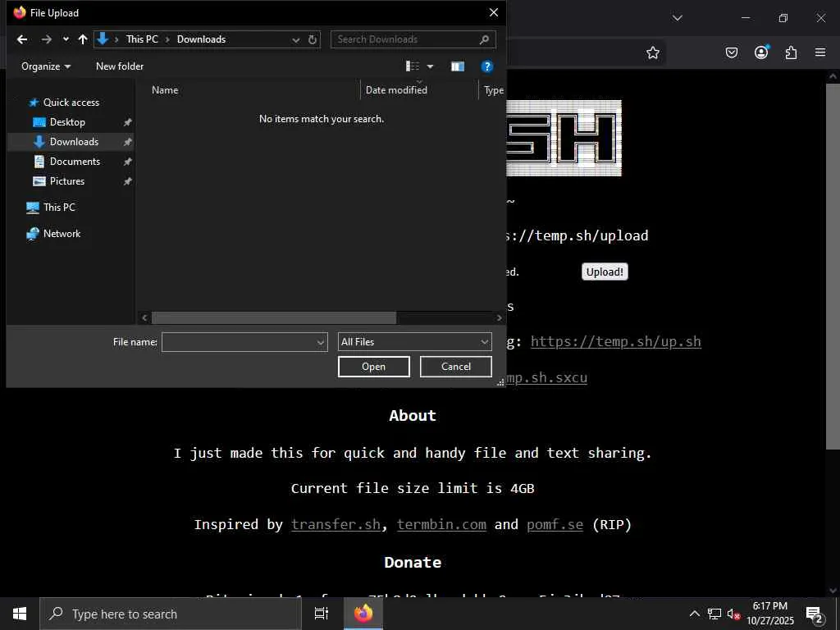Open the Windows Start menu
The image size is (840, 630).
20,614
